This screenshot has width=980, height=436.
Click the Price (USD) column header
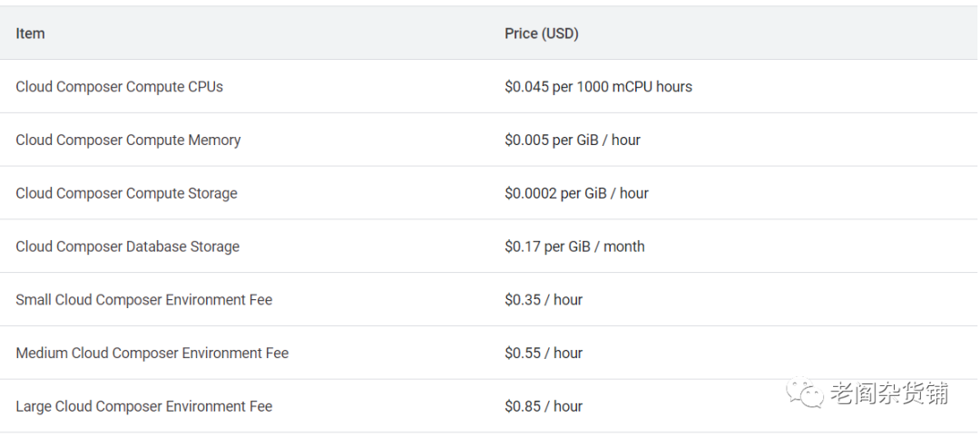542,34
